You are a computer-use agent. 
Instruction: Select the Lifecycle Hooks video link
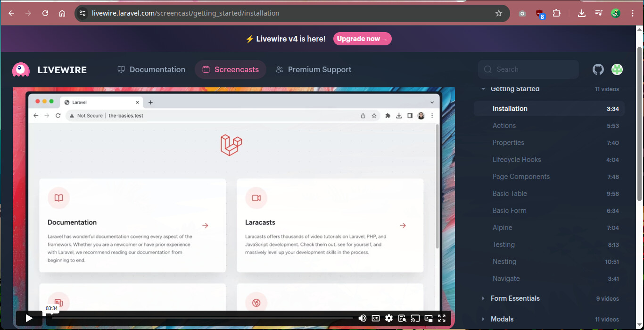click(517, 160)
